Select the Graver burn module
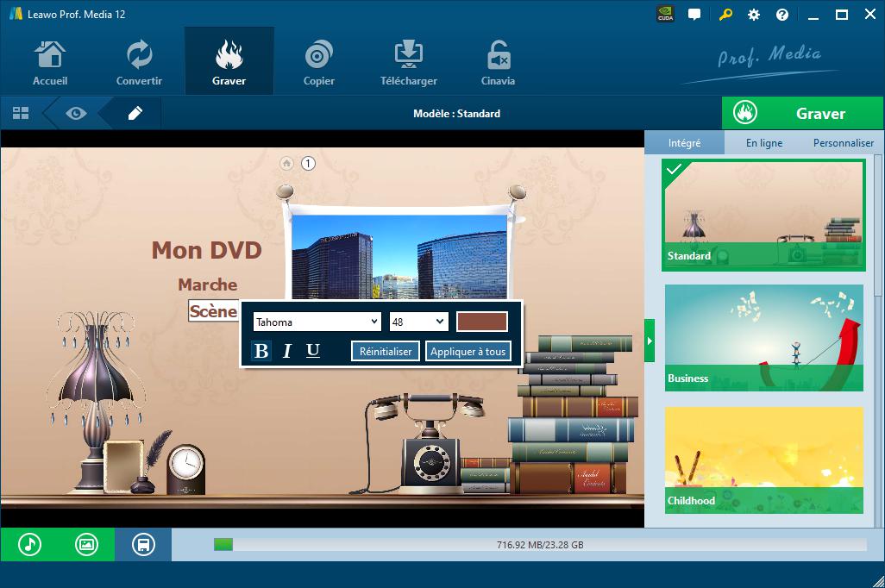The image size is (885, 588). click(x=229, y=62)
